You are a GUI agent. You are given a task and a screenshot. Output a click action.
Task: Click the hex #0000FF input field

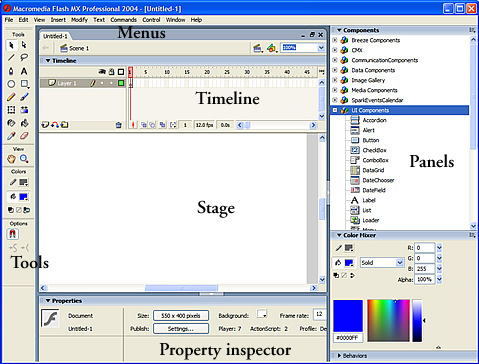pos(348,338)
